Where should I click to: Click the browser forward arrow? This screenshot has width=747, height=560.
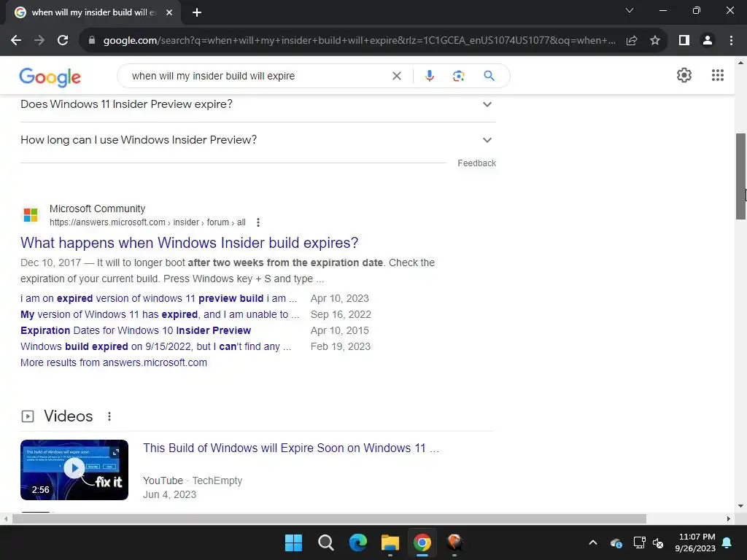(x=39, y=41)
